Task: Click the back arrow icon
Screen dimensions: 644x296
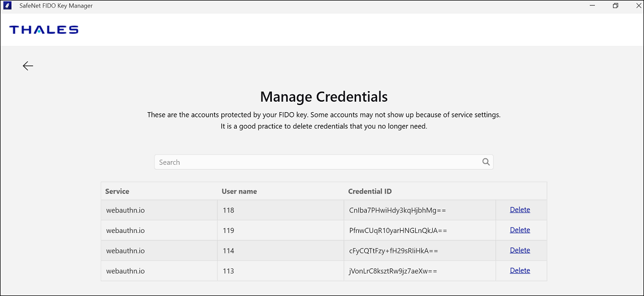Action: coord(28,66)
